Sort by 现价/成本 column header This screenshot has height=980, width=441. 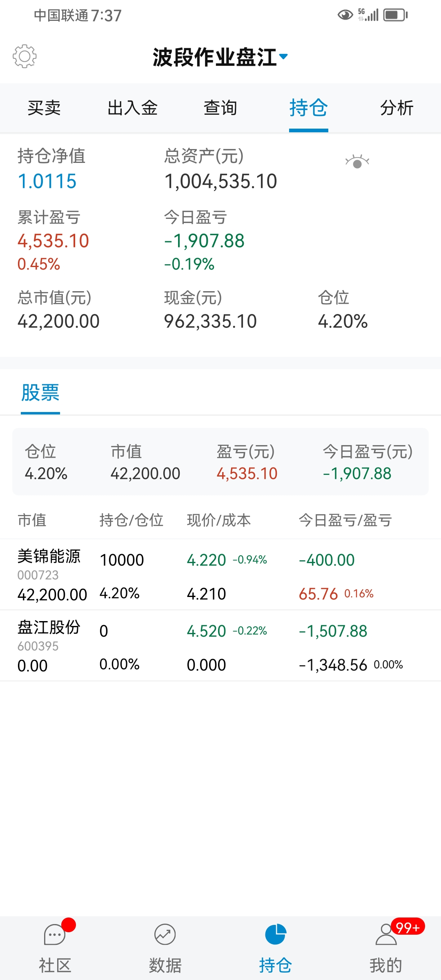point(219,520)
